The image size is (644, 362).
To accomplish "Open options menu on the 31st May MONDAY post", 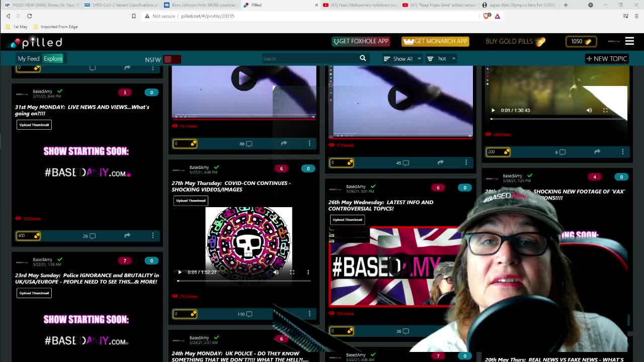I will click(153, 235).
